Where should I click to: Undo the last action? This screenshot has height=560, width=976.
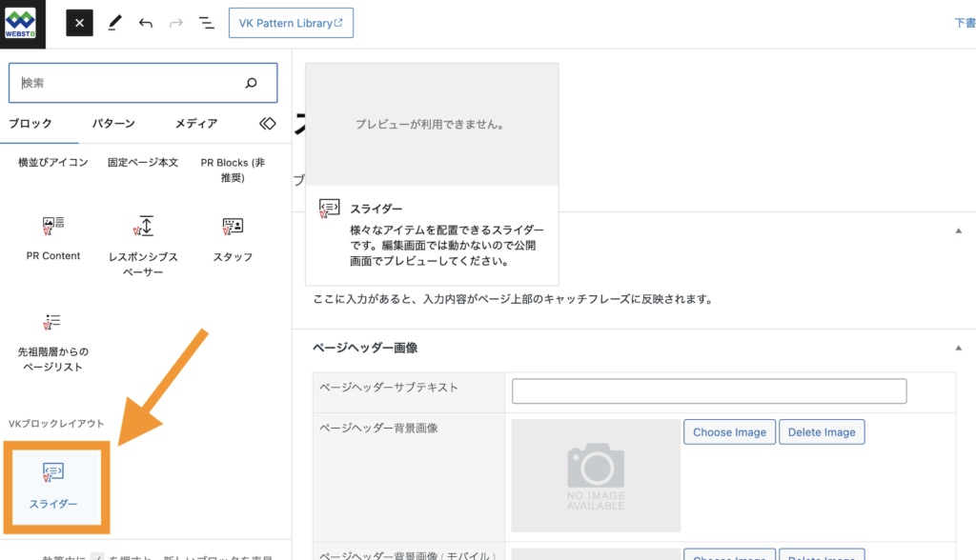click(145, 23)
